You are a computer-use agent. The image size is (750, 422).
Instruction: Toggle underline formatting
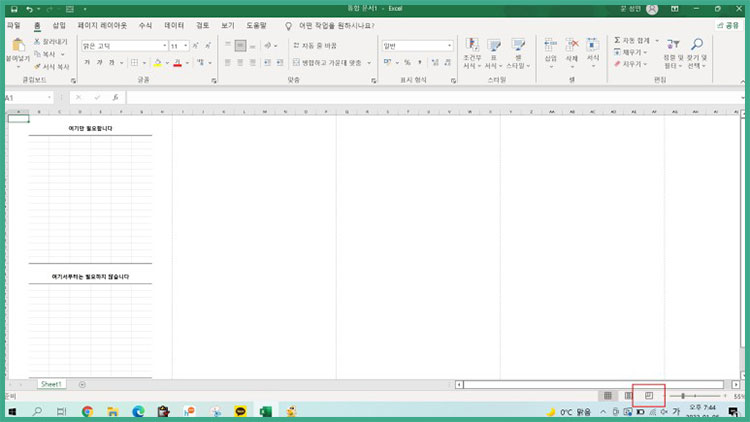pos(111,63)
